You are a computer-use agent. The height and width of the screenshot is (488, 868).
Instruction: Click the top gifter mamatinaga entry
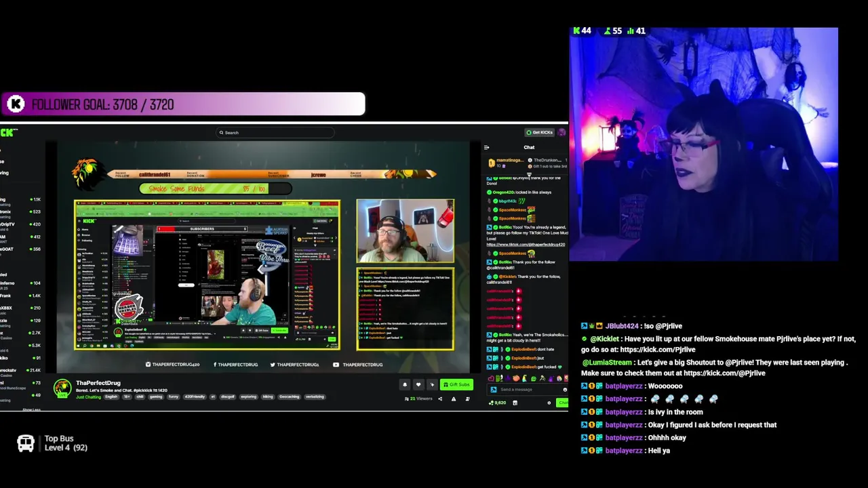506,163
